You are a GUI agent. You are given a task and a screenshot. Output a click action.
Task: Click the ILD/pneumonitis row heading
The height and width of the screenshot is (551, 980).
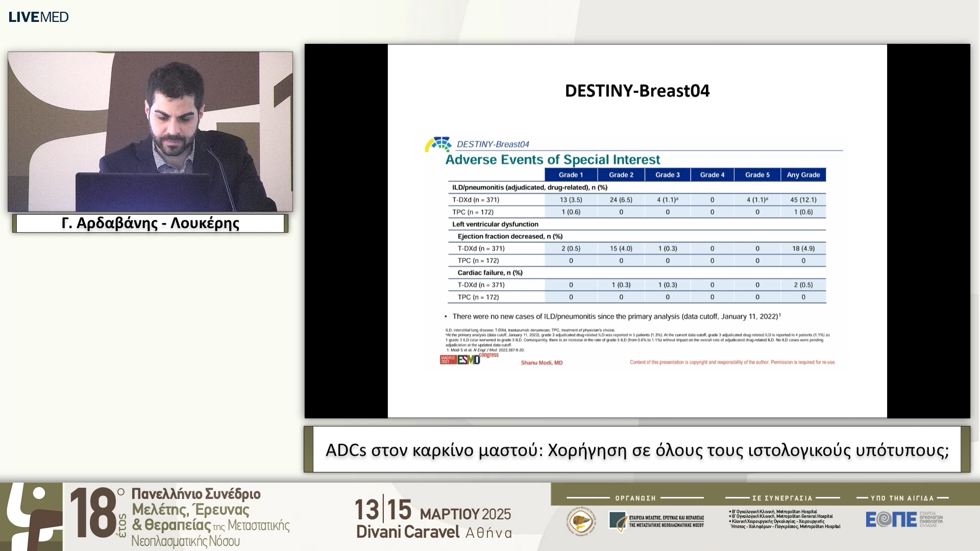(530, 188)
